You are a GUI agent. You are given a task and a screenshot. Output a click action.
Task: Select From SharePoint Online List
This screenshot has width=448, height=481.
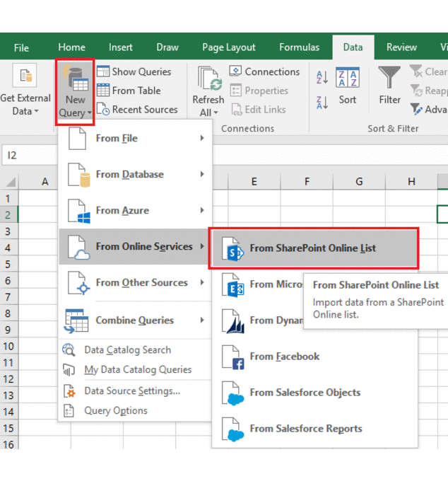314,248
